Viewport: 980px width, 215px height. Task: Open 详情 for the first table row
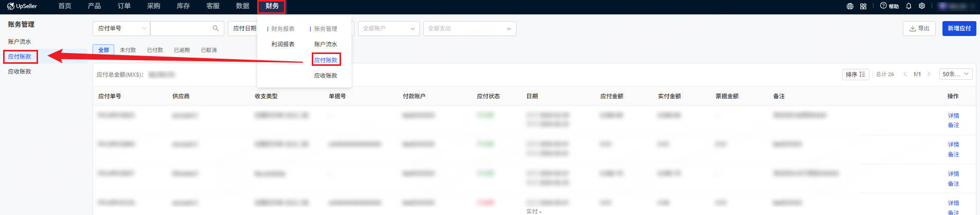point(953,116)
